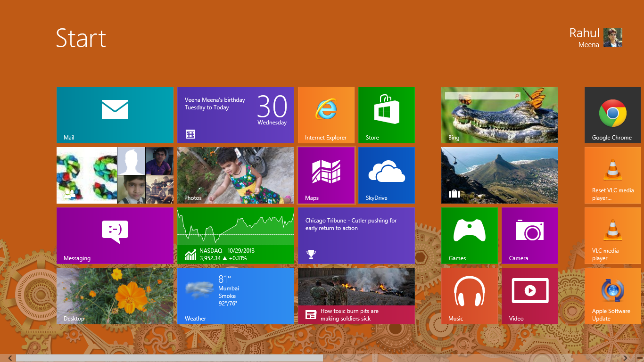Open the Mail app
The image size is (644, 362).
tap(115, 115)
